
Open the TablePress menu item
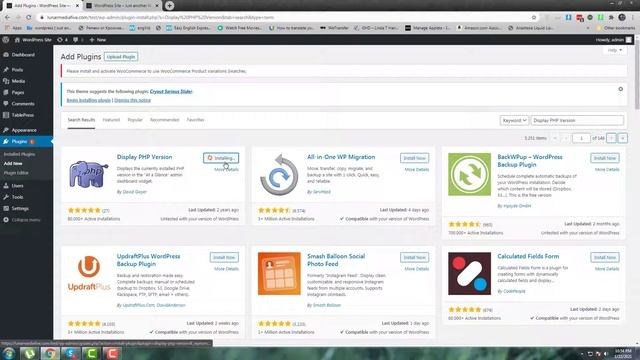tap(22, 115)
